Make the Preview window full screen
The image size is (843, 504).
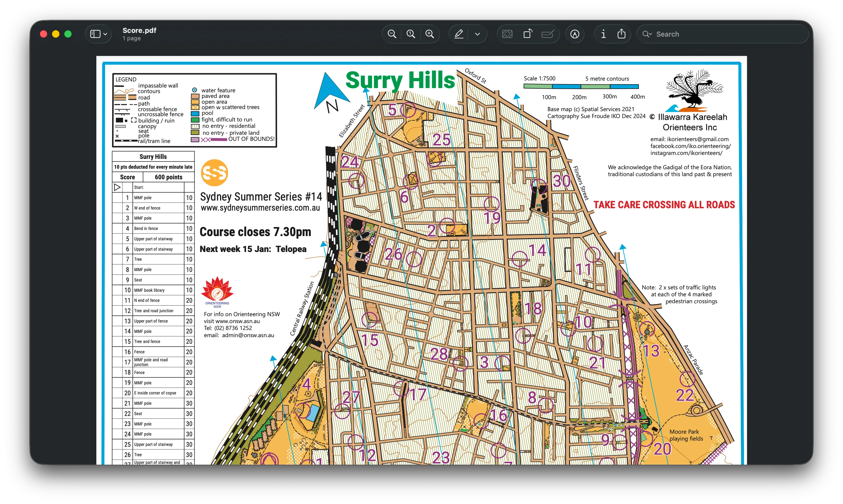click(68, 34)
